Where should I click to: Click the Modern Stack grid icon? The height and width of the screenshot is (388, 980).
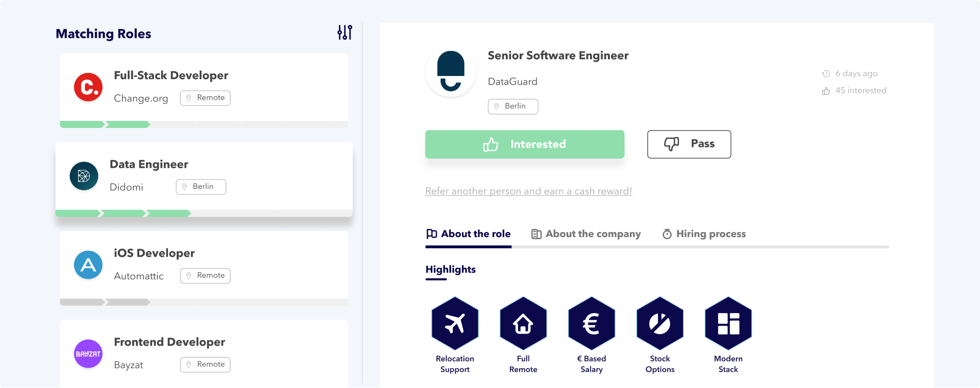point(728,323)
